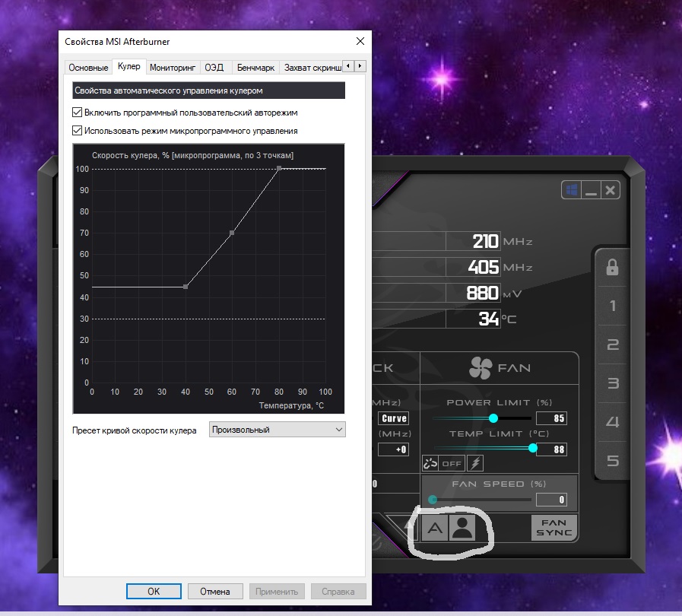The height and width of the screenshot is (616, 682).
Task: Switch to the Бенчмарк tab
Action: pos(255,68)
